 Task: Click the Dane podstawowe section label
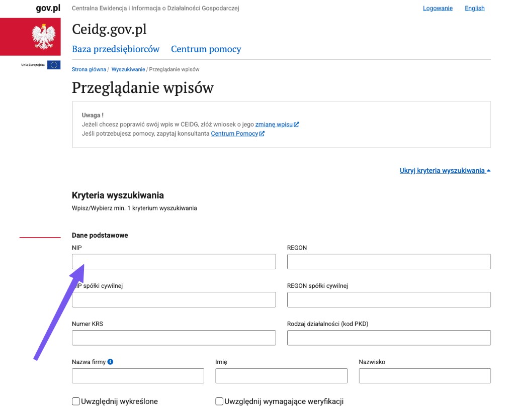pos(100,235)
